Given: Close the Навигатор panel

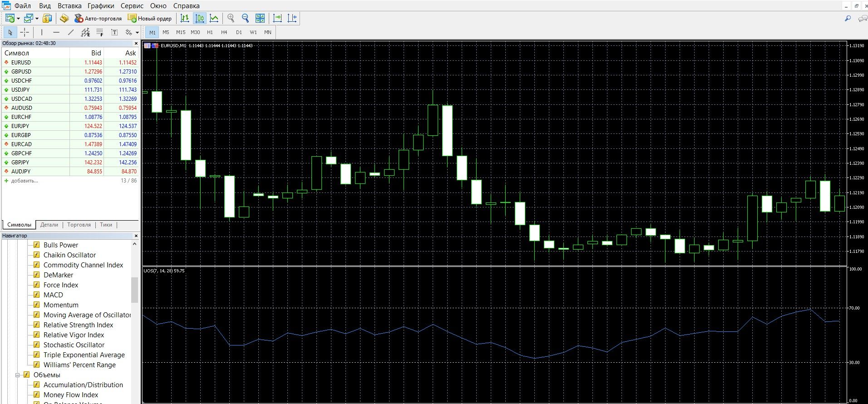Looking at the screenshot, I should pyautogui.click(x=136, y=236).
